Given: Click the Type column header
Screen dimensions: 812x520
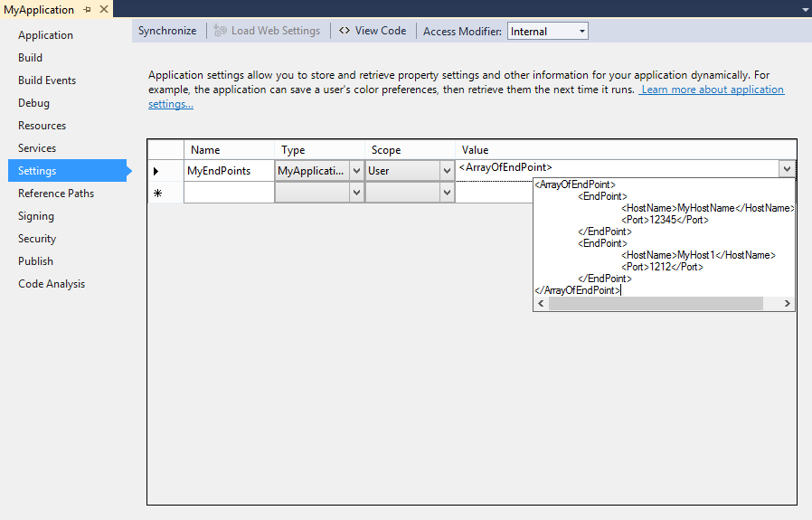Looking at the screenshot, I should coord(319,150).
